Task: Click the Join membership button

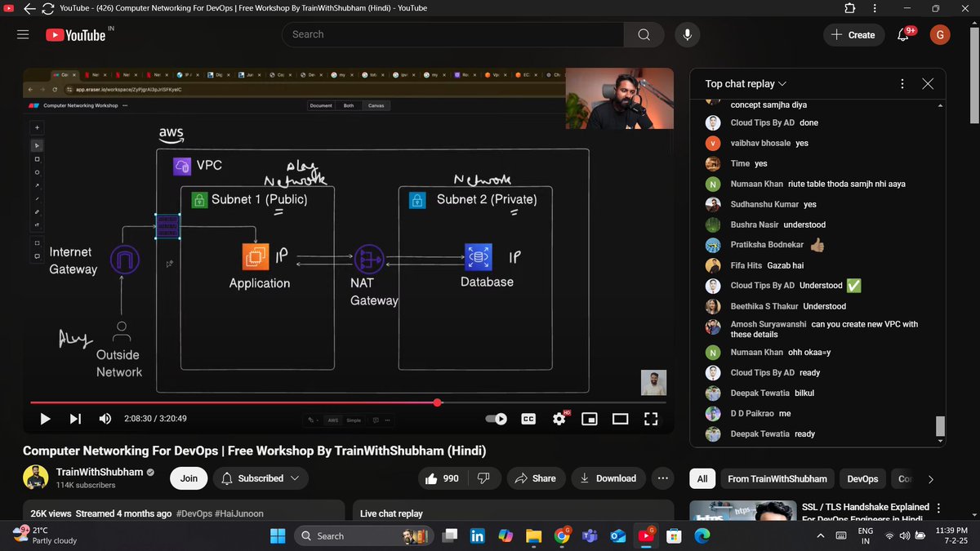Action: 189,478
